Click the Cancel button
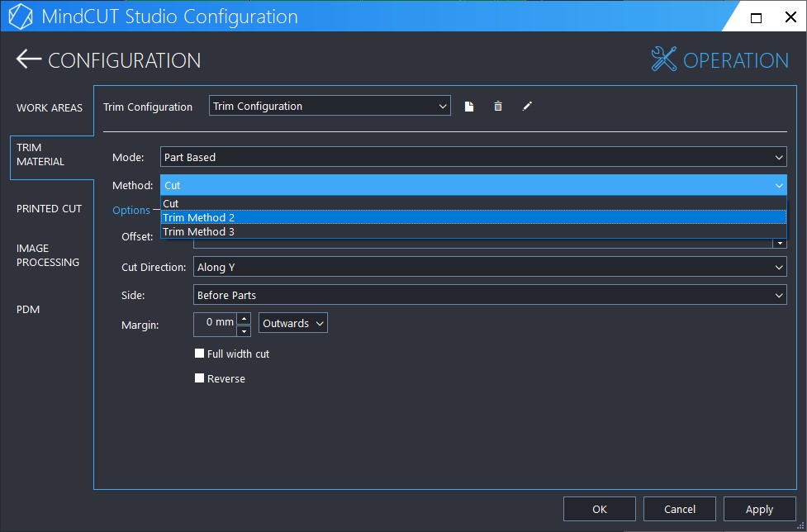Viewport: 807px width, 532px height. click(679, 509)
